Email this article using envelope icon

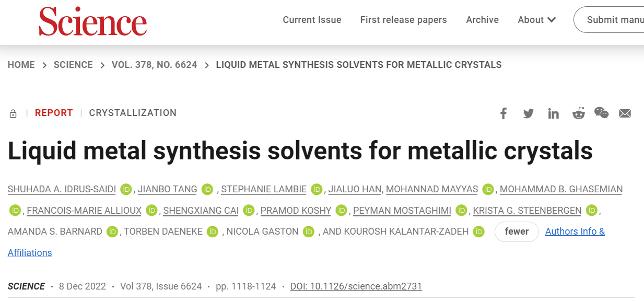pyautogui.click(x=625, y=113)
